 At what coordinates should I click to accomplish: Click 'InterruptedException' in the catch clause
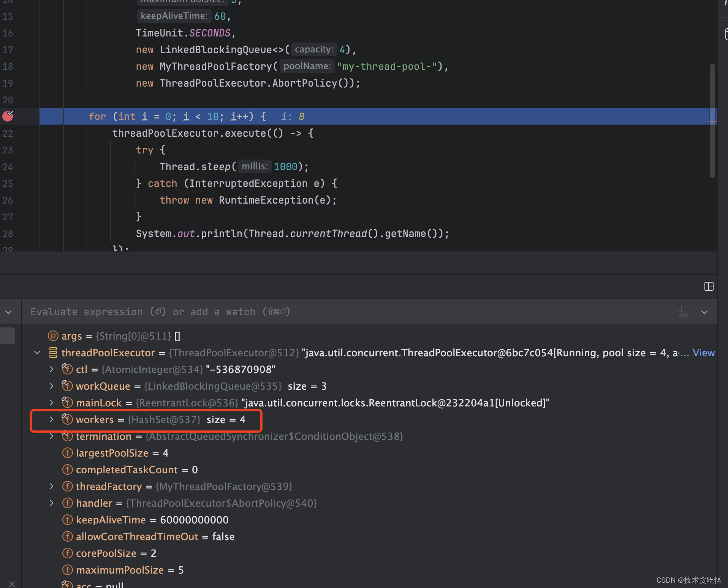click(x=248, y=183)
